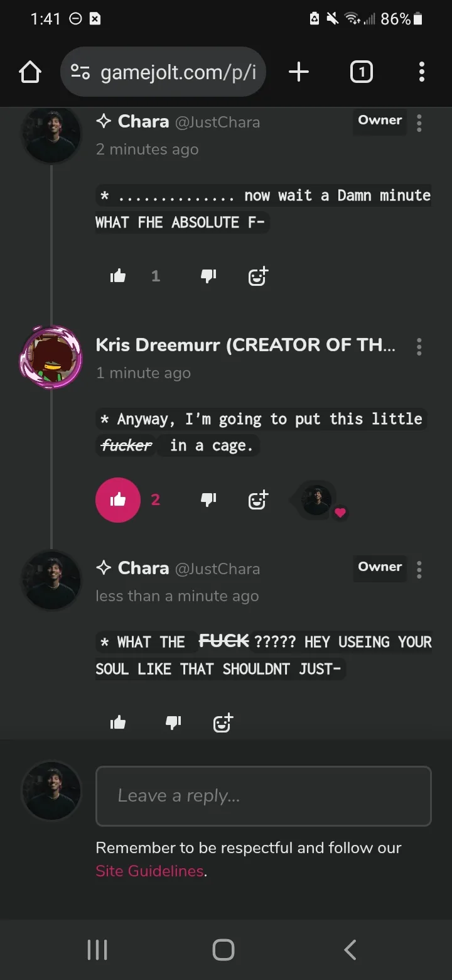This screenshot has width=452, height=980.
Task: Open the browser tab switcher
Action: (361, 72)
